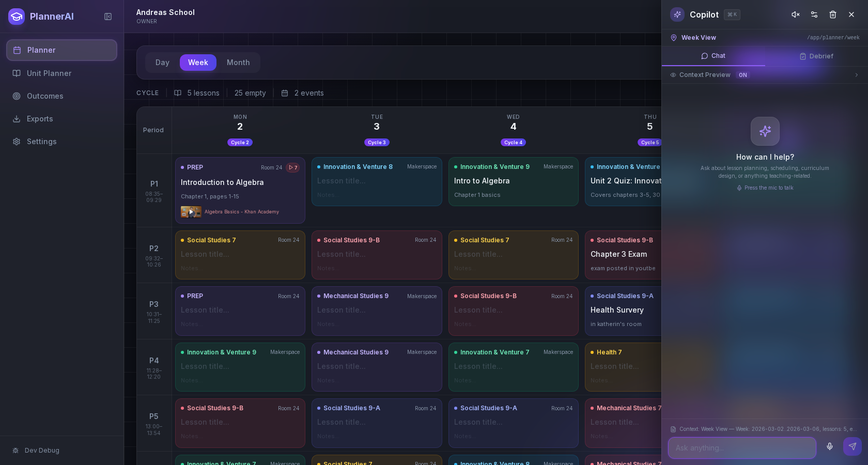The image size is (868, 465).
Task: Mute the Copilot voice output
Action: click(x=795, y=14)
